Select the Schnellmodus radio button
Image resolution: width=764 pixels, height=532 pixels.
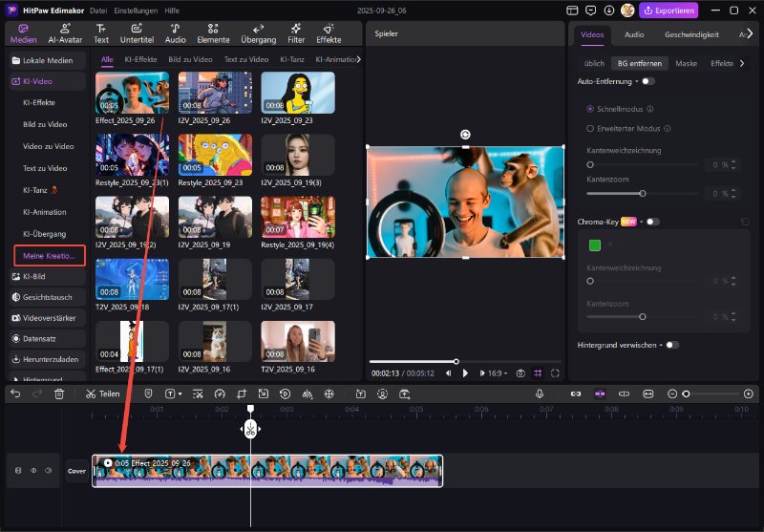pos(590,109)
